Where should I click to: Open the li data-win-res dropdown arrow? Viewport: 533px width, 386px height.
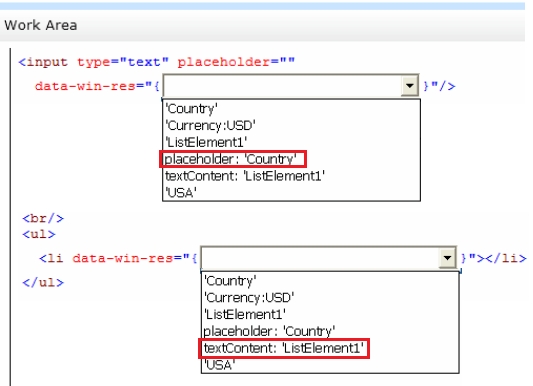point(447,258)
